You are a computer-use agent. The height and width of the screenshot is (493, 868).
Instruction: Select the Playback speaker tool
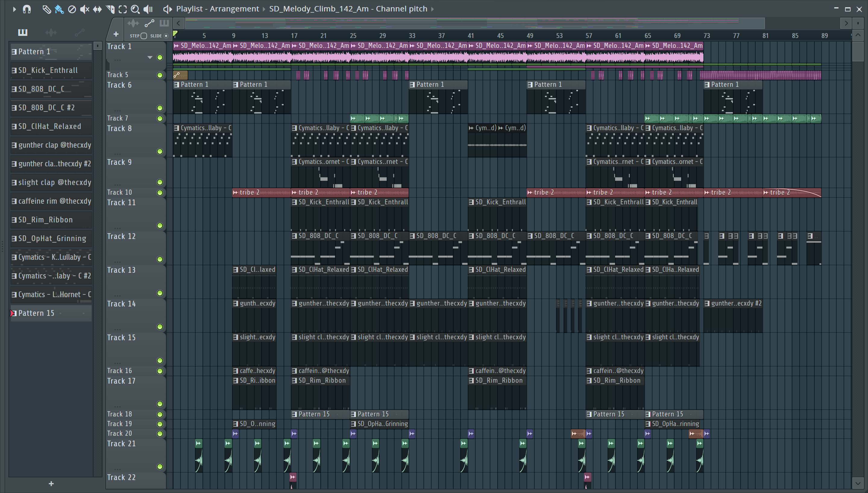coord(148,9)
